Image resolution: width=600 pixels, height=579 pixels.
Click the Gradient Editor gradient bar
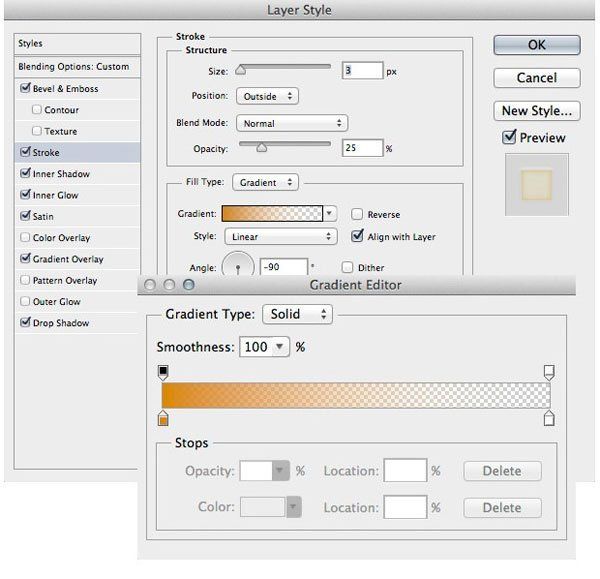tap(356, 395)
